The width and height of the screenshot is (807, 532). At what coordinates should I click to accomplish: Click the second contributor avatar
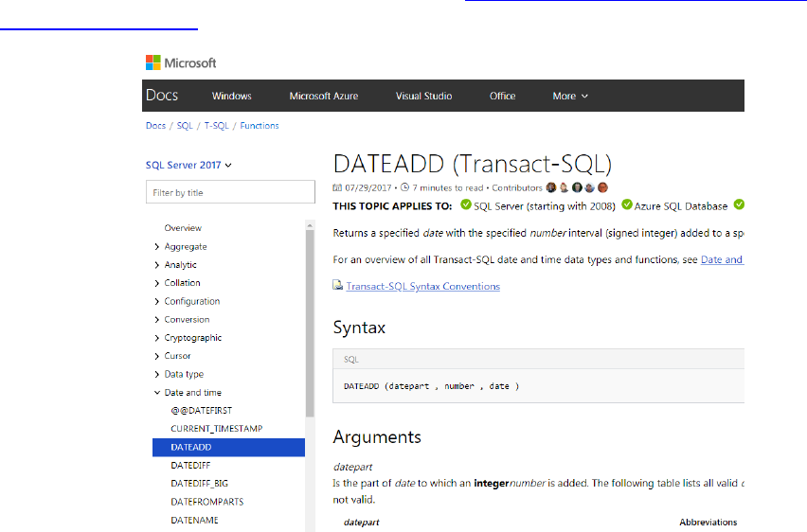coord(565,187)
